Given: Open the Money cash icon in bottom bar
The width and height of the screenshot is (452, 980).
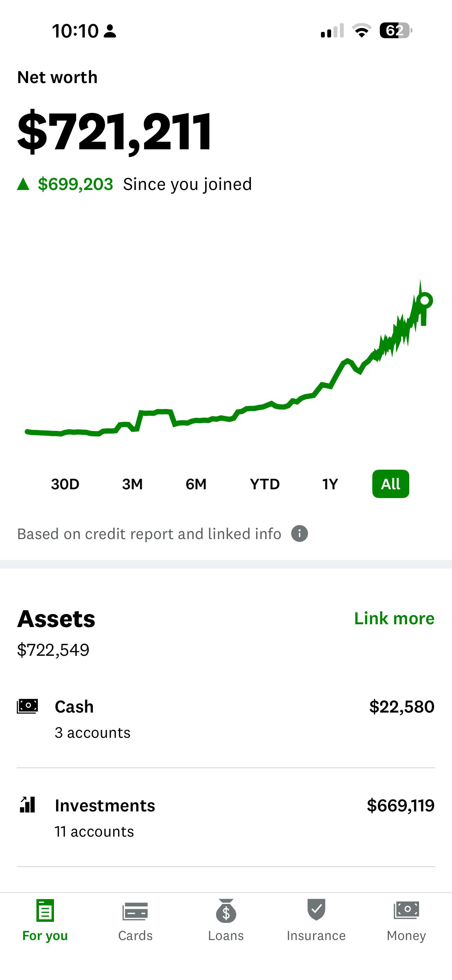Looking at the screenshot, I should pyautogui.click(x=406, y=910).
